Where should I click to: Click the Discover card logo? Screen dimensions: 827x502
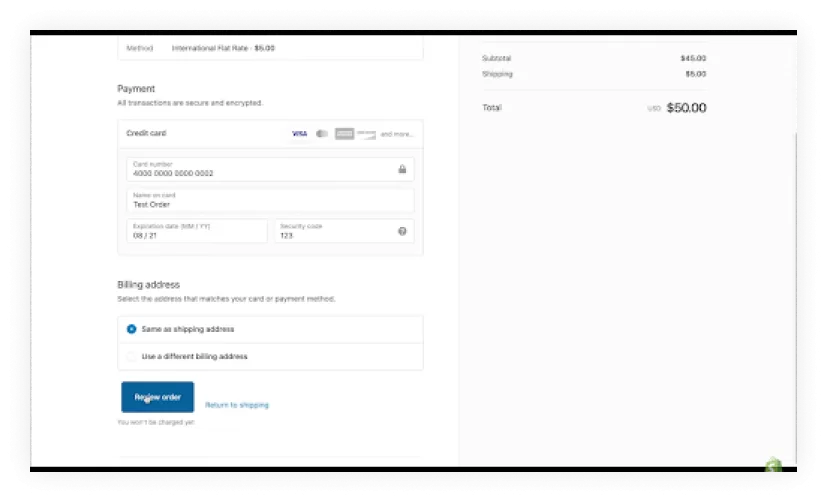click(366, 133)
